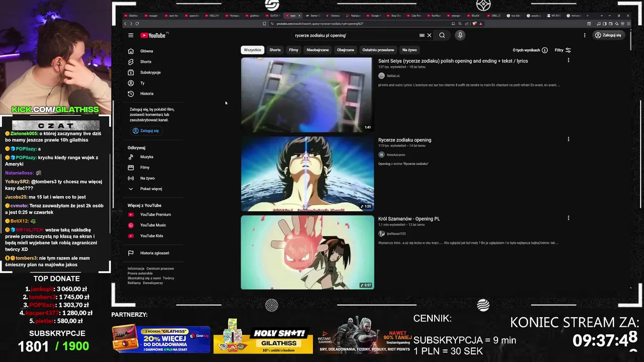The height and width of the screenshot is (362, 644).
Task: Switch to the Starter browser tab
Action: tap(314, 16)
